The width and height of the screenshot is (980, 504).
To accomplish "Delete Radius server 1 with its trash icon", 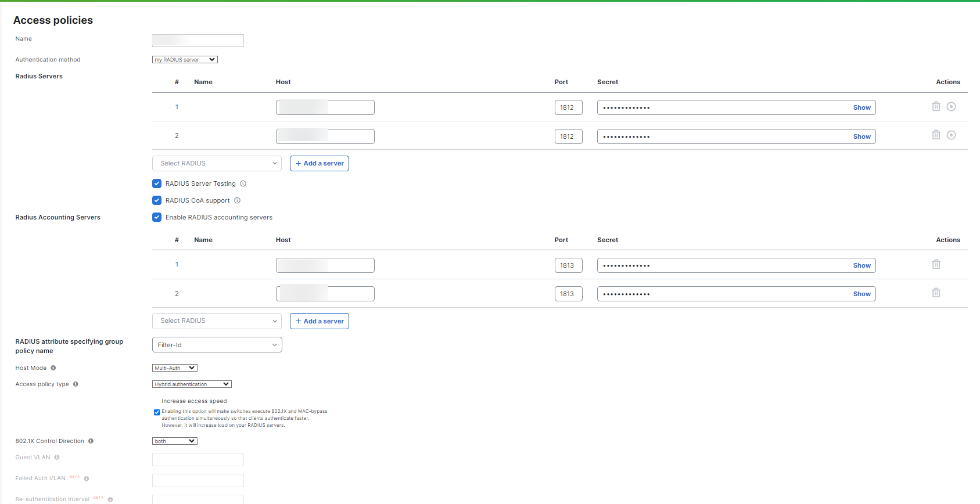I will pyautogui.click(x=936, y=106).
